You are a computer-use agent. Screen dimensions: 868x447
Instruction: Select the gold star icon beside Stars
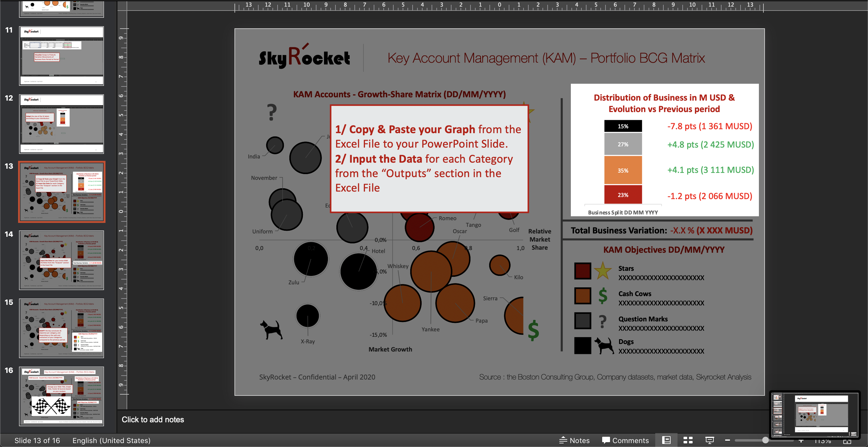point(602,271)
